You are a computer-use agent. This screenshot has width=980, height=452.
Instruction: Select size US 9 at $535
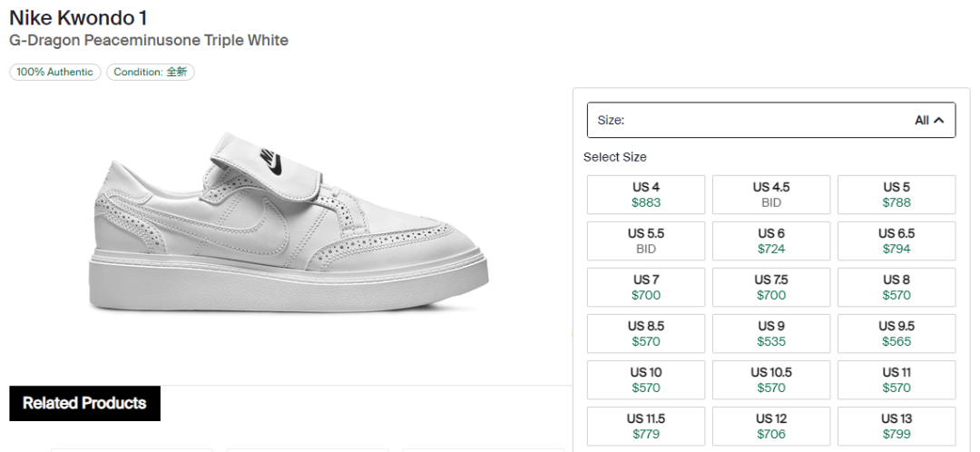tap(770, 333)
